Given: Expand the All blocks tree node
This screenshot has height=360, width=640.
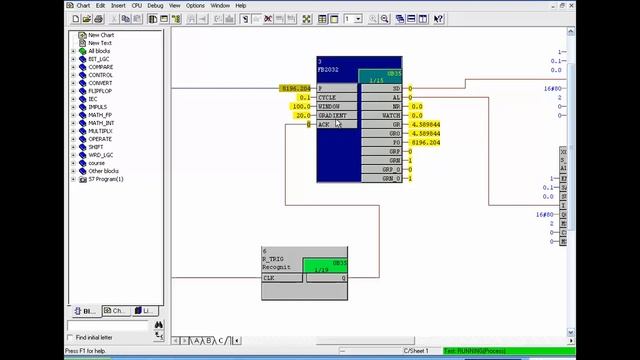Looking at the screenshot, I should pos(73,51).
